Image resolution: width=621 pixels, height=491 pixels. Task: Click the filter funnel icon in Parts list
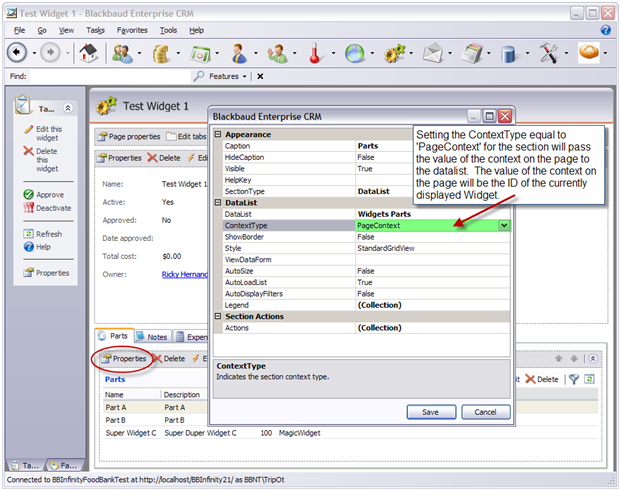pyautogui.click(x=573, y=379)
